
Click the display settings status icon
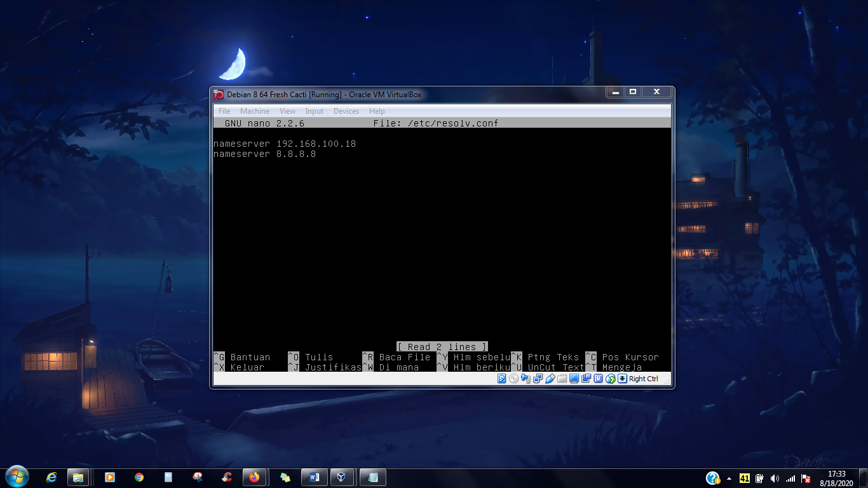574,379
